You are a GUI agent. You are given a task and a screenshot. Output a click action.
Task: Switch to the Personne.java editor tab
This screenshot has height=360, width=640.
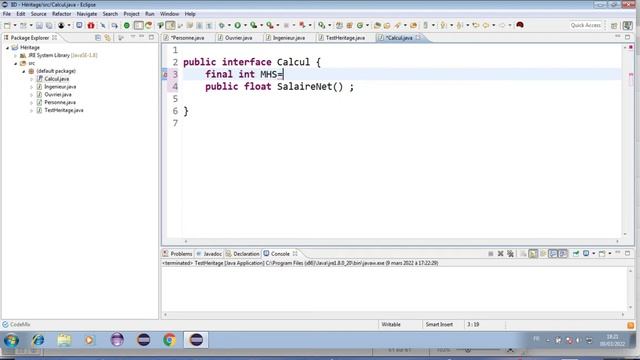[x=187, y=38]
